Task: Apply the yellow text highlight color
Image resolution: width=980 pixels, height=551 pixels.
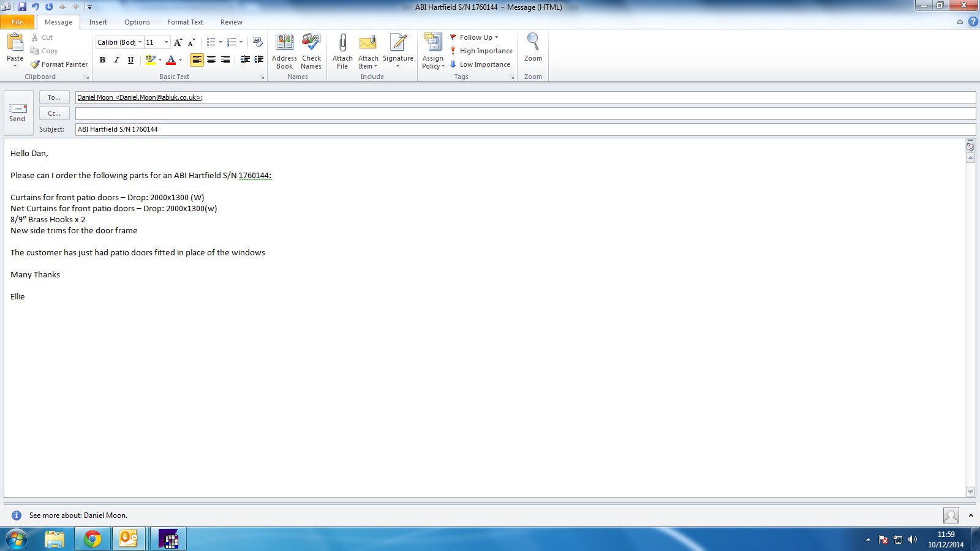Action: click(150, 59)
